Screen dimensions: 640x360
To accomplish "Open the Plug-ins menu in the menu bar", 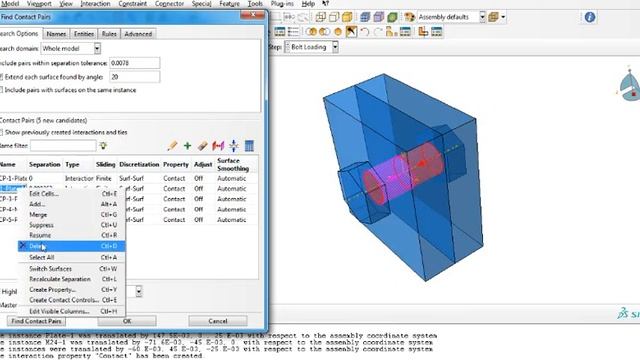I will coord(282,4).
